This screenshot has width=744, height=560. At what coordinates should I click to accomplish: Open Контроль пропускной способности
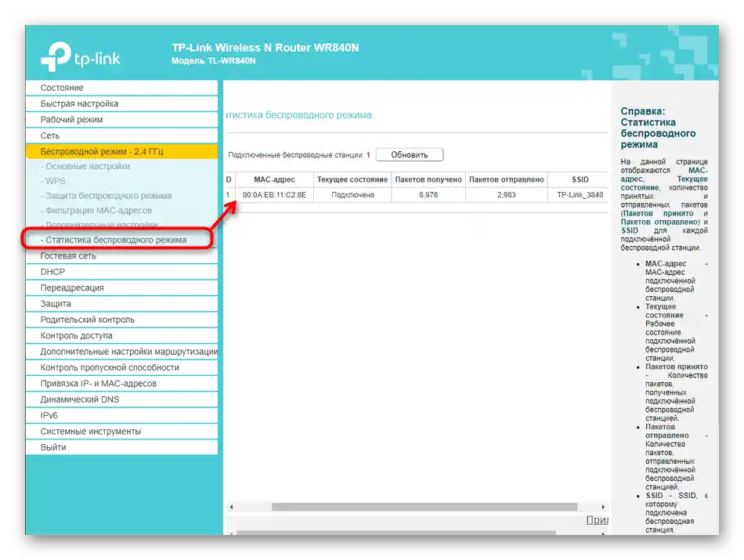coord(121,367)
